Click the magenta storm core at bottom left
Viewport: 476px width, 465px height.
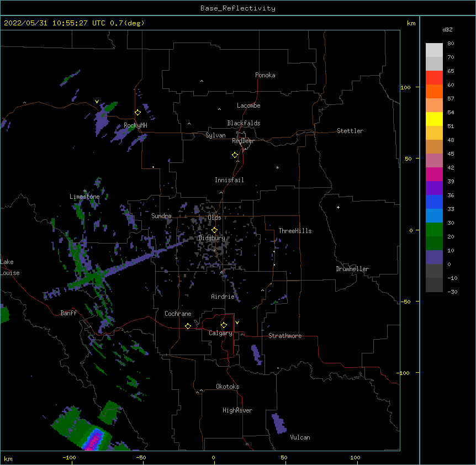[x=93, y=441]
